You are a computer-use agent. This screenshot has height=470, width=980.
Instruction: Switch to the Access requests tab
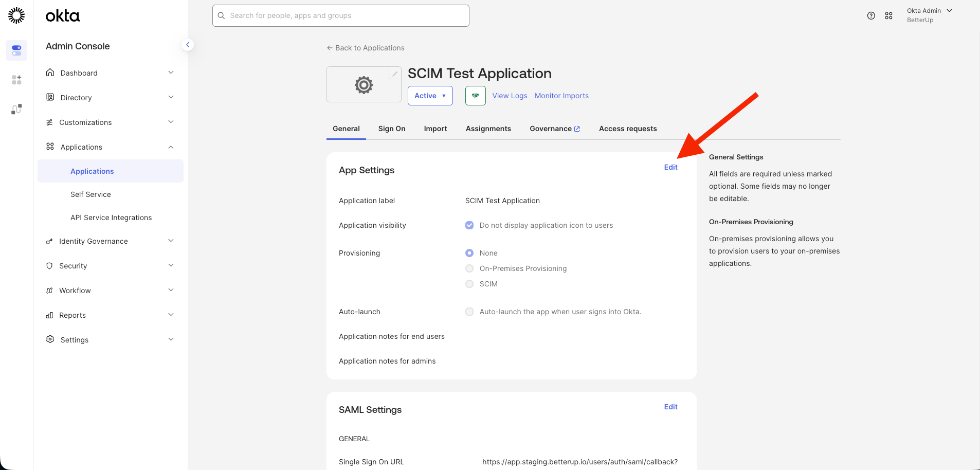[x=628, y=129]
